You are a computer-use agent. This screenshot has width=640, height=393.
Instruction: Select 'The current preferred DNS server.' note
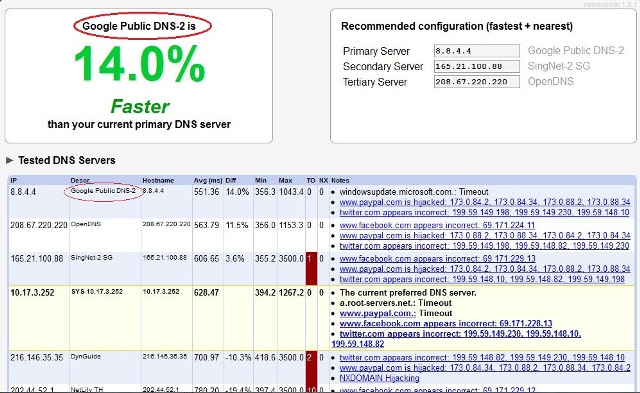point(408,292)
